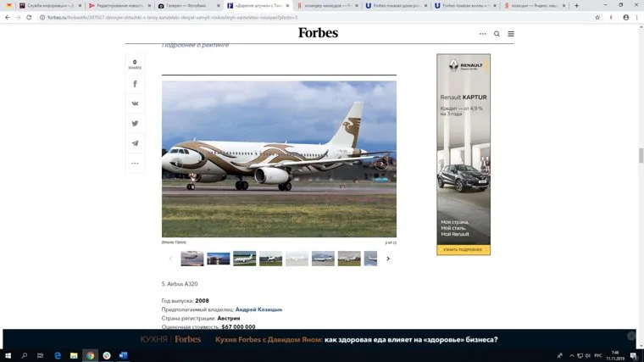
Task: Open Word from Windows taskbar
Action: point(123,355)
